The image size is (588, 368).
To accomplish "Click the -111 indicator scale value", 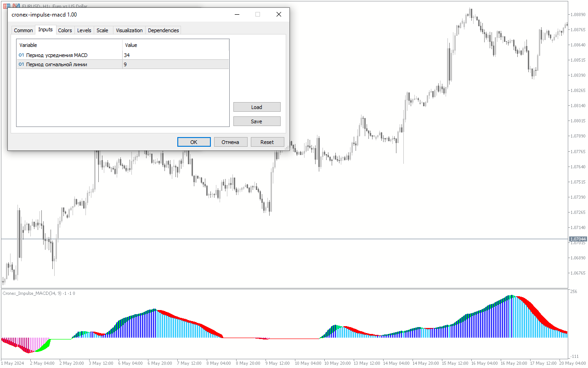I will coord(574,356).
